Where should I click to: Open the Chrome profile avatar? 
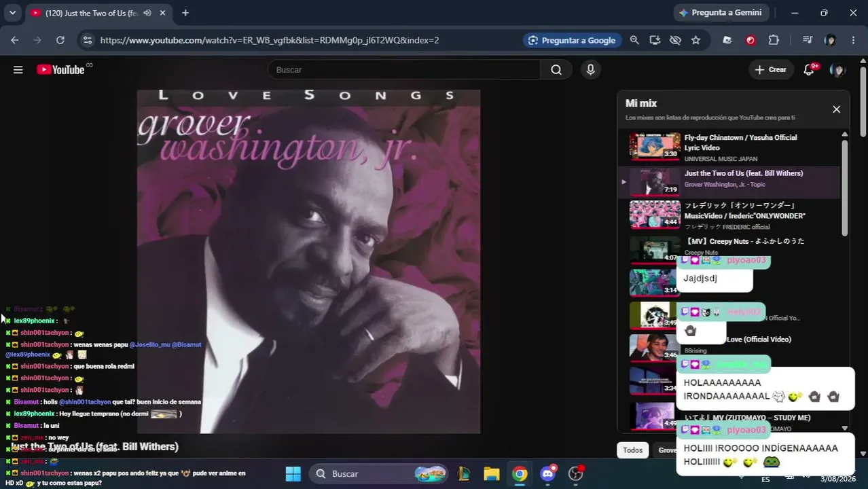pyautogui.click(x=830, y=40)
